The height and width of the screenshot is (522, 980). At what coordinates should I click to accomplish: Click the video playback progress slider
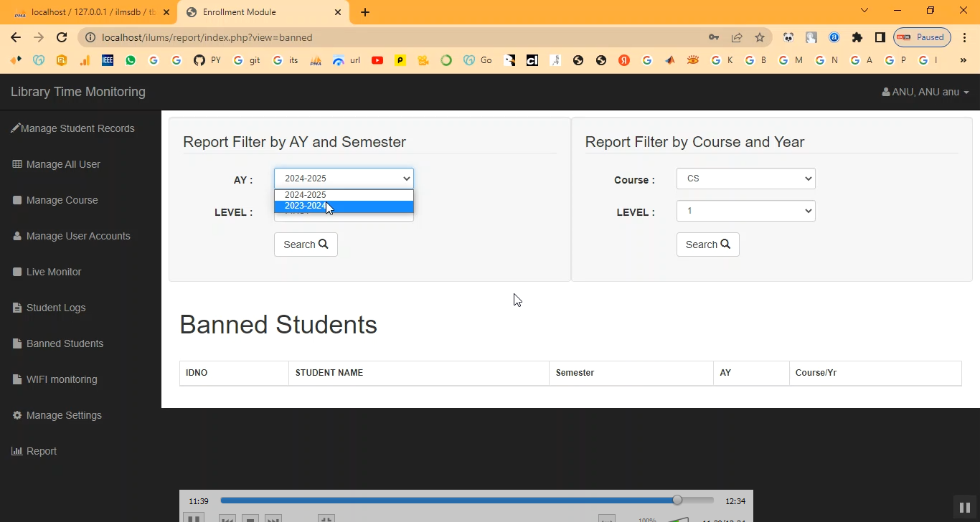[466, 500]
